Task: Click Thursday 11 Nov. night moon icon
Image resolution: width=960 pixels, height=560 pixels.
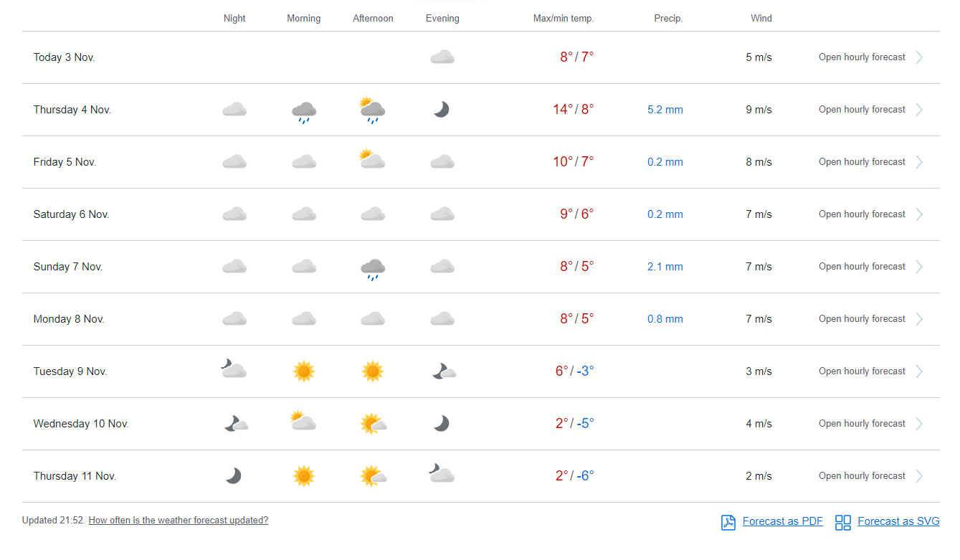Action: [x=233, y=476]
